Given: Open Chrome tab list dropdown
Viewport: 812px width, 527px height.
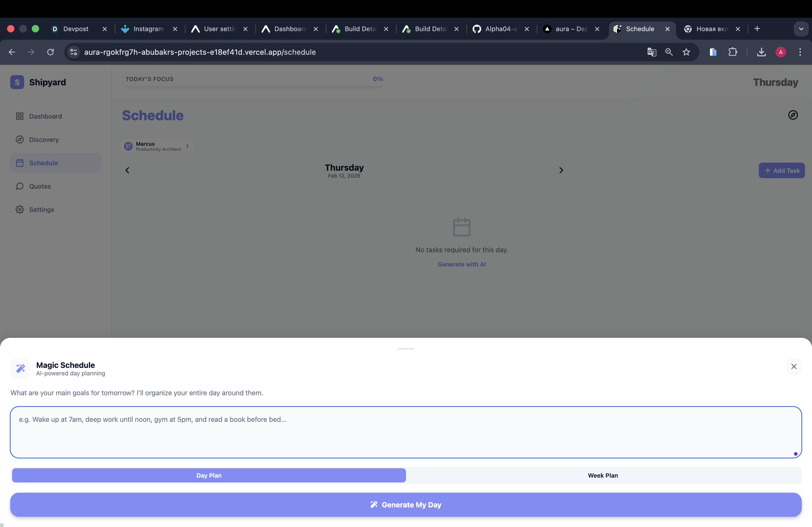Looking at the screenshot, I should [801, 29].
